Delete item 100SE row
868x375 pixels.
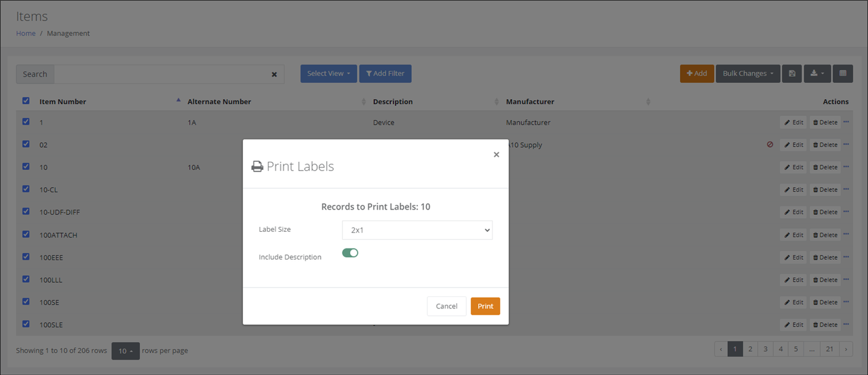(825, 302)
